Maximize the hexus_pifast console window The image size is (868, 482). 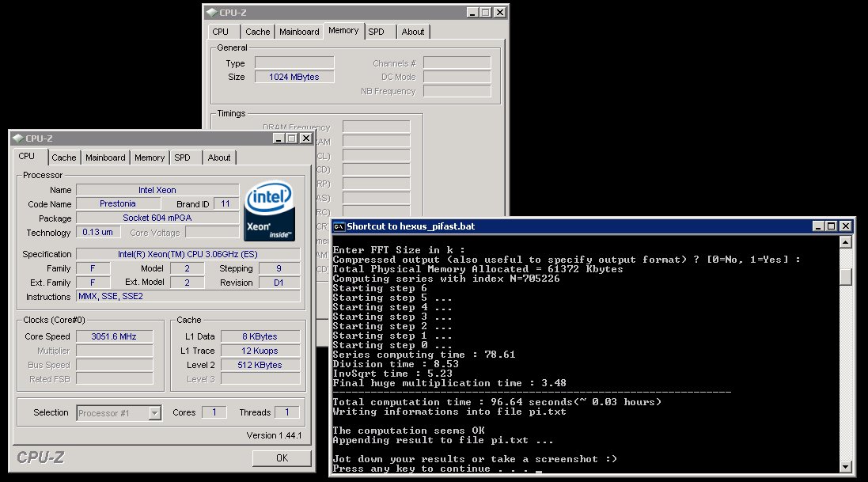click(x=832, y=226)
